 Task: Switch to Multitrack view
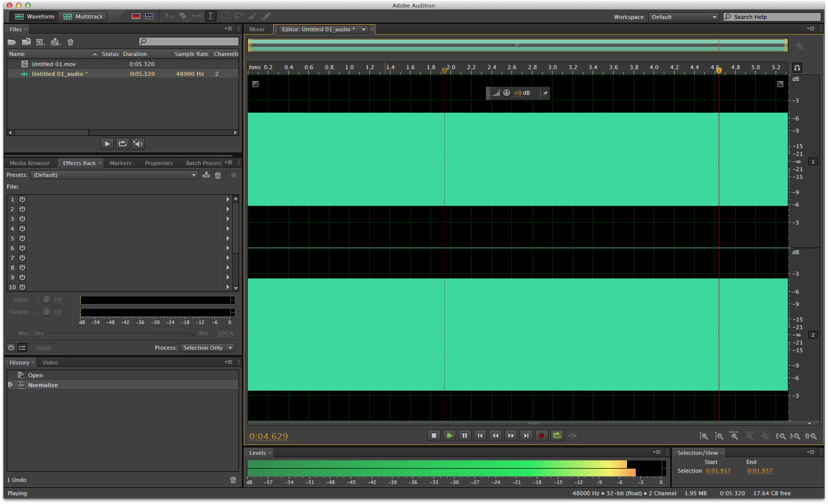pyautogui.click(x=83, y=16)
